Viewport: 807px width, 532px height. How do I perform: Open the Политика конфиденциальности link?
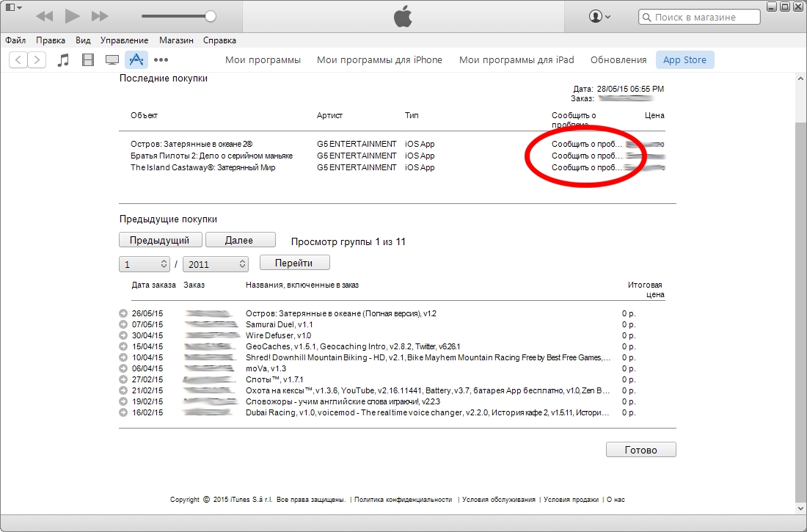(403, 500)
